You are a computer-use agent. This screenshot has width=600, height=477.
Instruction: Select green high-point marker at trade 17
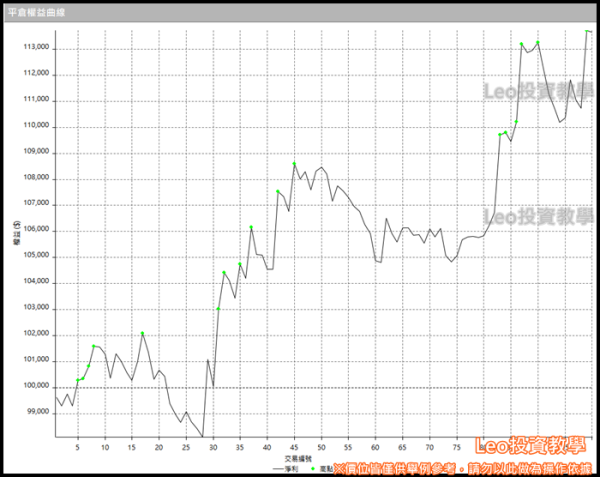[142, 333]
